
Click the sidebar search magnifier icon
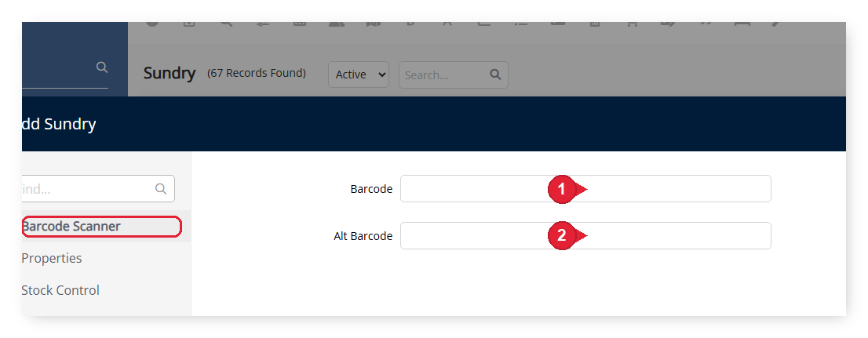tap(102, 67)
